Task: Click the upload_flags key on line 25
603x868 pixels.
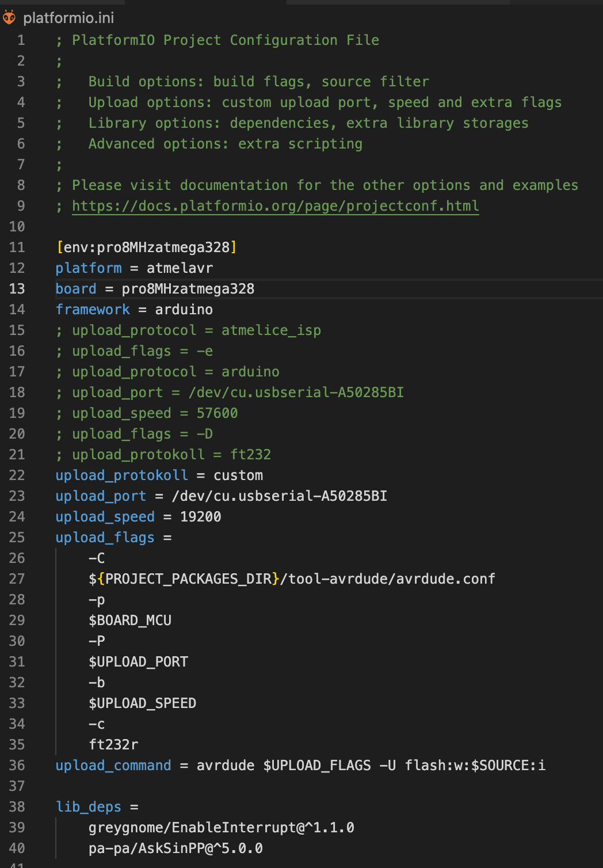Action: pos(105,538)
